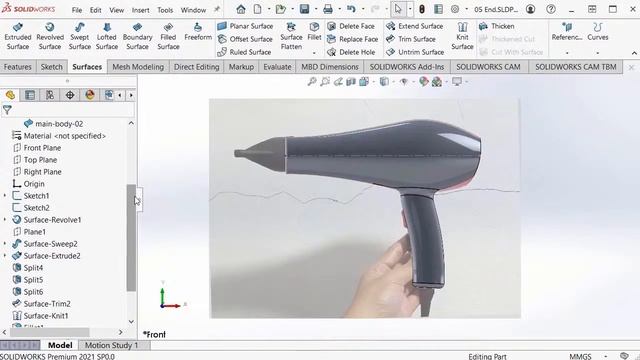
Task: Open the File menu
Action: (77, 10)
